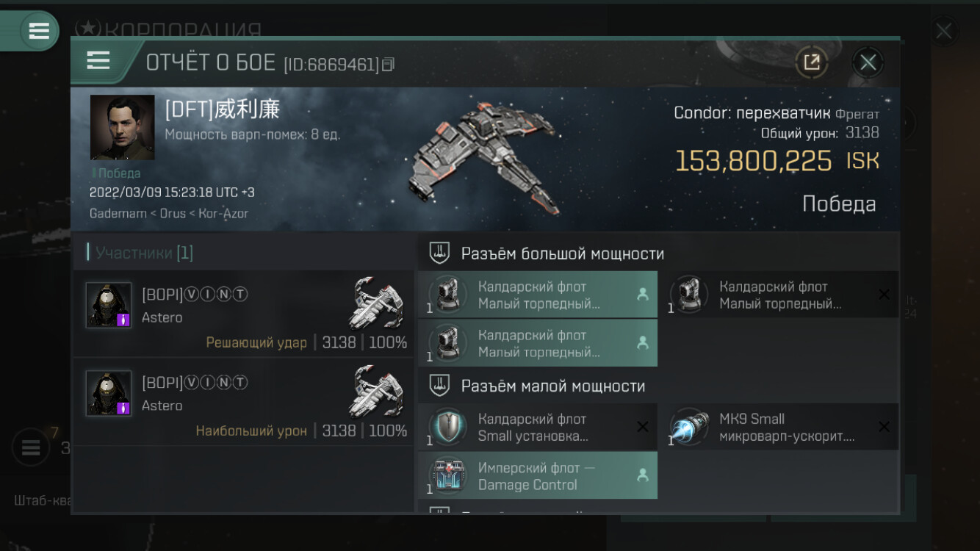
Task: Inspect the Astero ship icon in top damage row
Action: (376, 391)
